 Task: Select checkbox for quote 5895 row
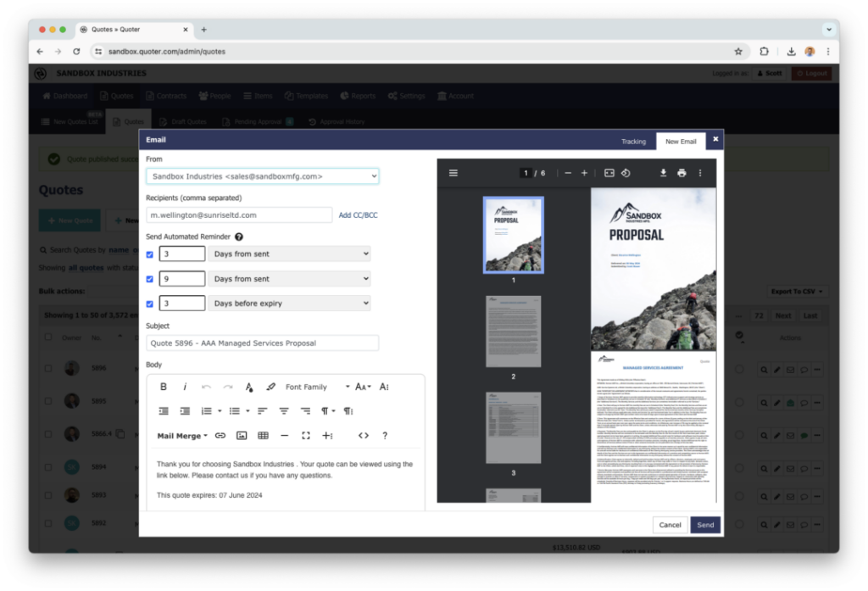coord(48,400)
